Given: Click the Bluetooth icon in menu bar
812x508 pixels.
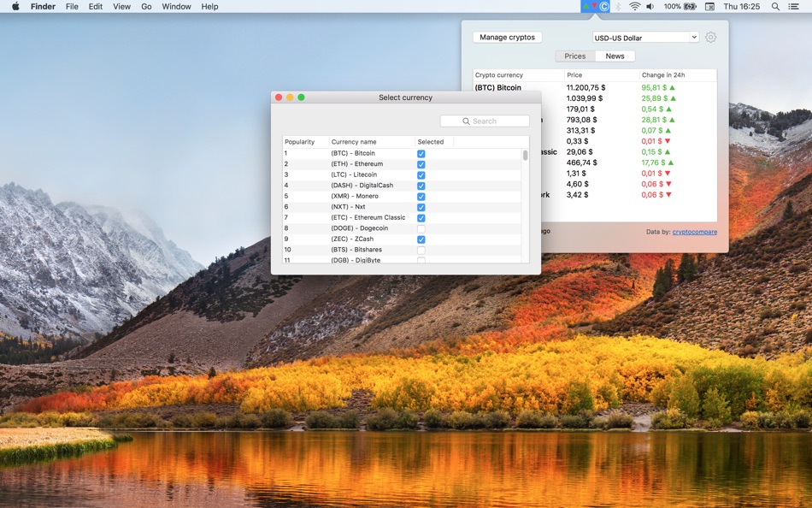Looking at the screenshot, I should [618, 6].
